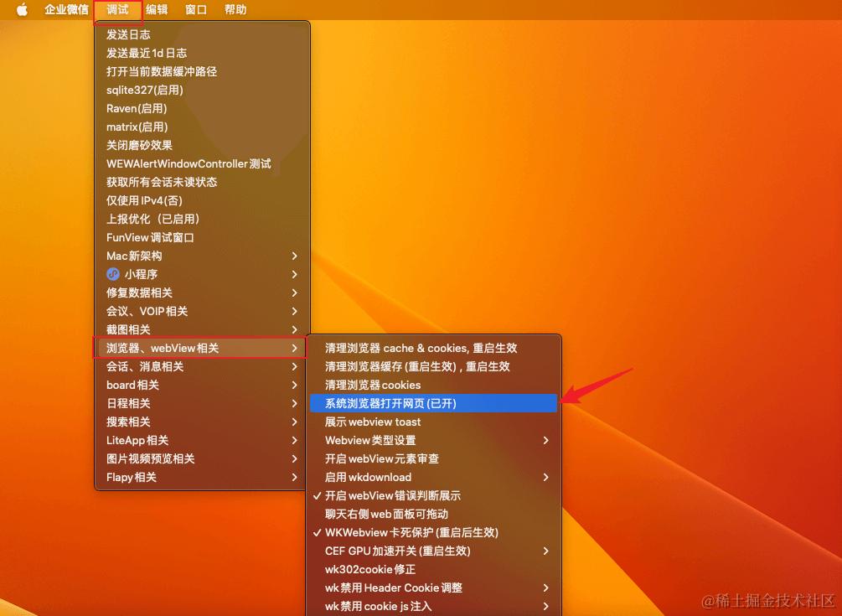Image resolution: width=842 pixels, height=616 pixels.
Task: Open the 窗口 menu
Action: pyautogui.click(x=196, y=10)
